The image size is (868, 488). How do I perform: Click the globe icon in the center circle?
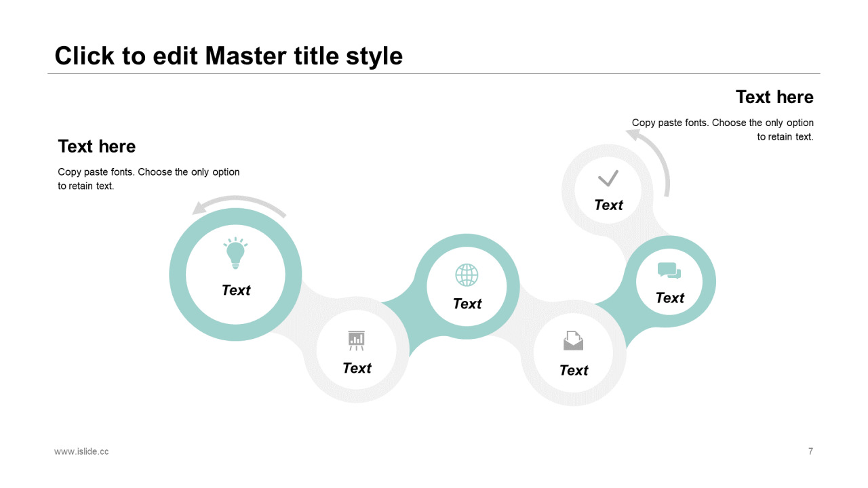click(467, 275)
